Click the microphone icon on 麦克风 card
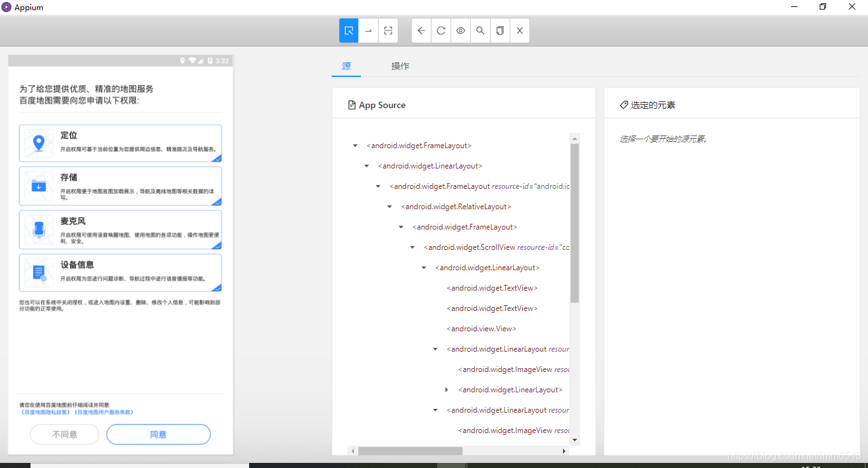 [x=39, y=230]
